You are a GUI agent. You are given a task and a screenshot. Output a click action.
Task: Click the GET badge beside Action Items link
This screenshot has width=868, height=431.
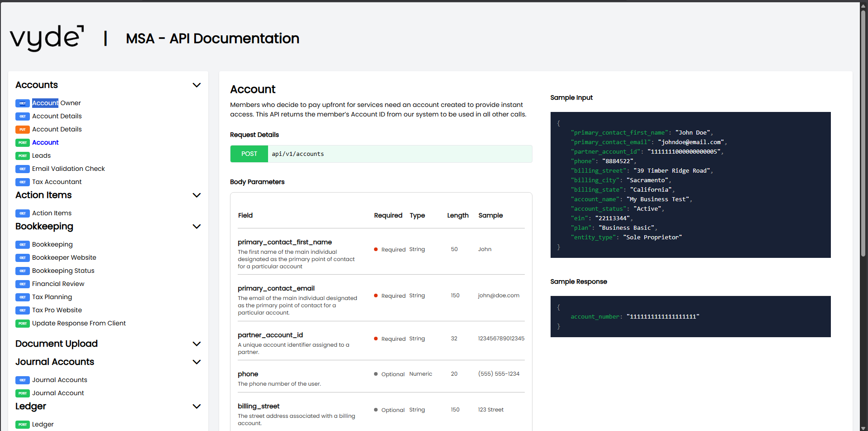point(23,213)
